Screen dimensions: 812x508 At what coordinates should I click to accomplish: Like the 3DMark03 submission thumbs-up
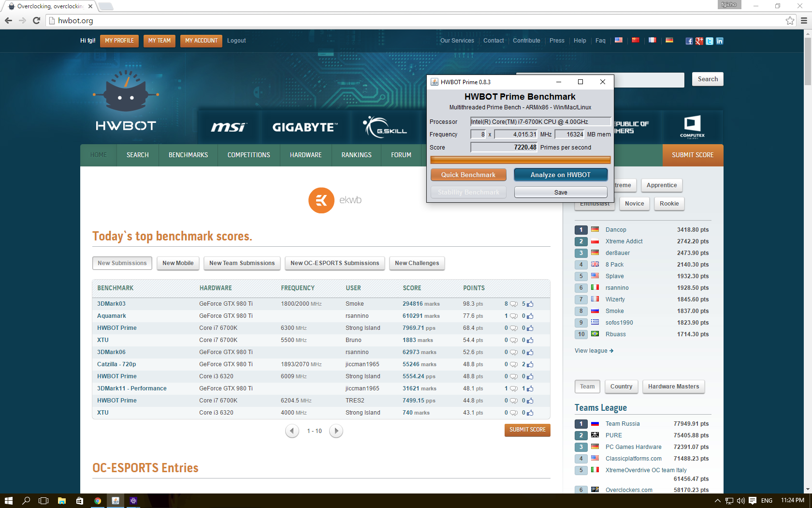530,304
